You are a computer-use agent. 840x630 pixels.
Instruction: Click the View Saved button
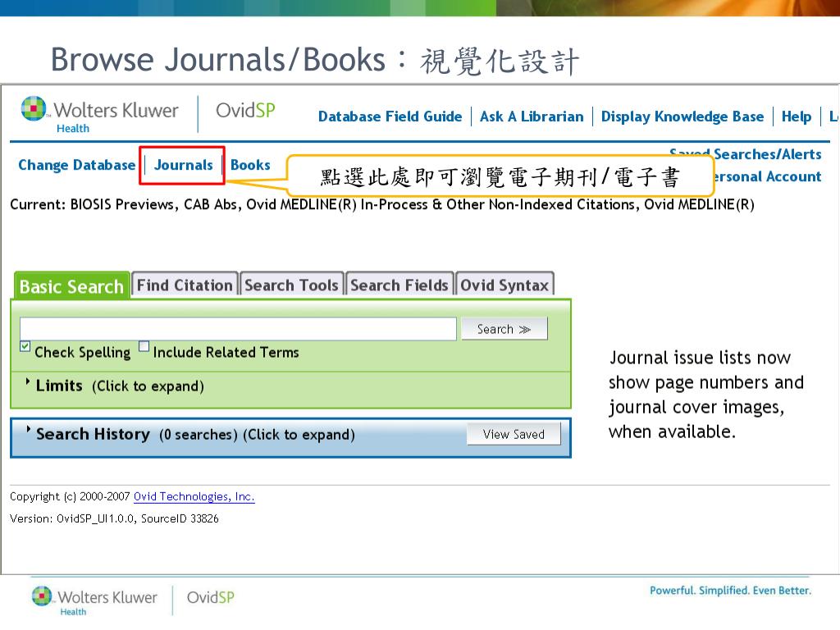pyautogui.click(x=514, y=434)
